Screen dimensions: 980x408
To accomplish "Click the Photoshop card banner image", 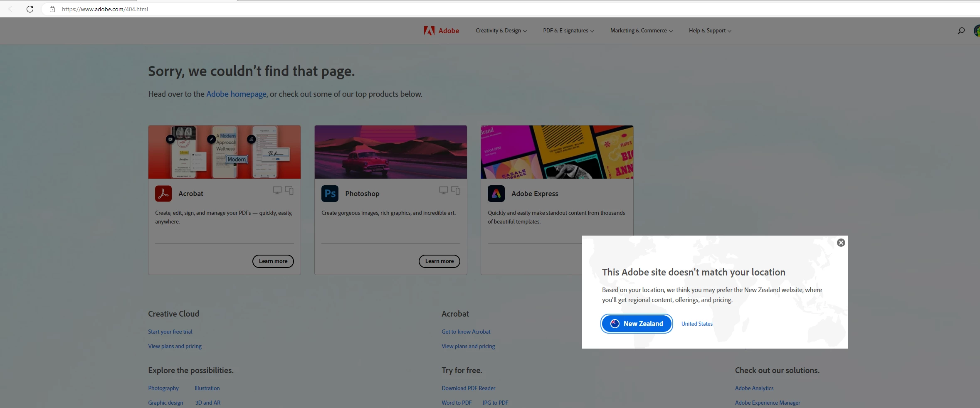I will pyautogui.click(x=391, y=152).
